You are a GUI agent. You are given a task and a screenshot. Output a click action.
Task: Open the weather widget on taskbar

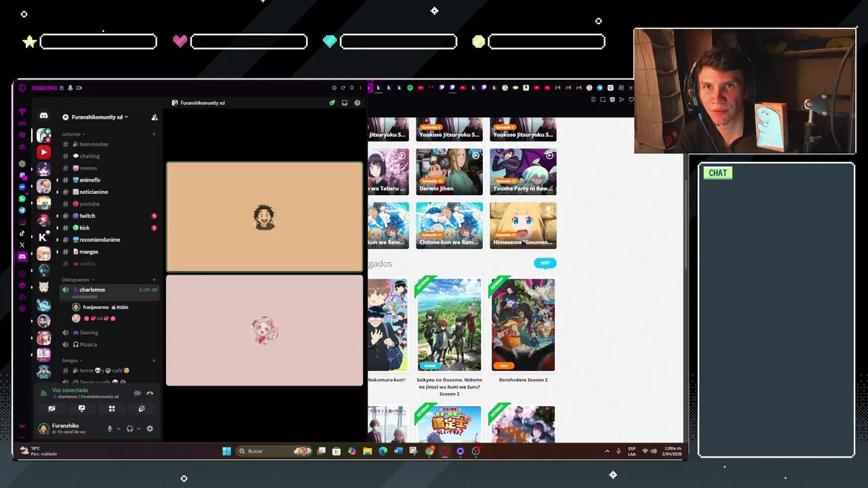click(x=39, y=451)
